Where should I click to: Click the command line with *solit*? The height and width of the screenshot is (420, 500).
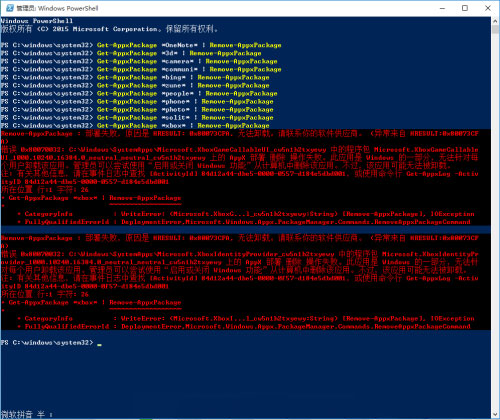pos(137,117)
